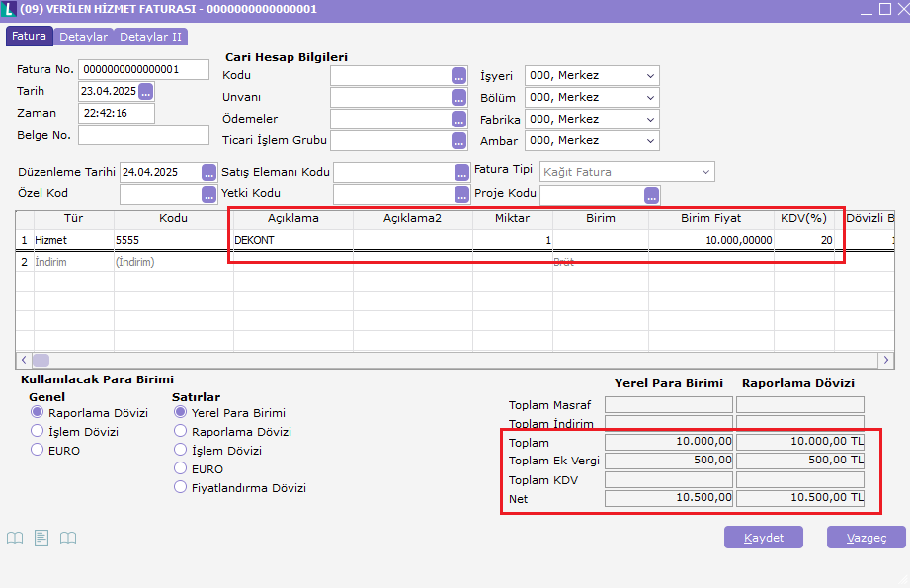Select Fiyatlandırma Dövizi option

181,487
